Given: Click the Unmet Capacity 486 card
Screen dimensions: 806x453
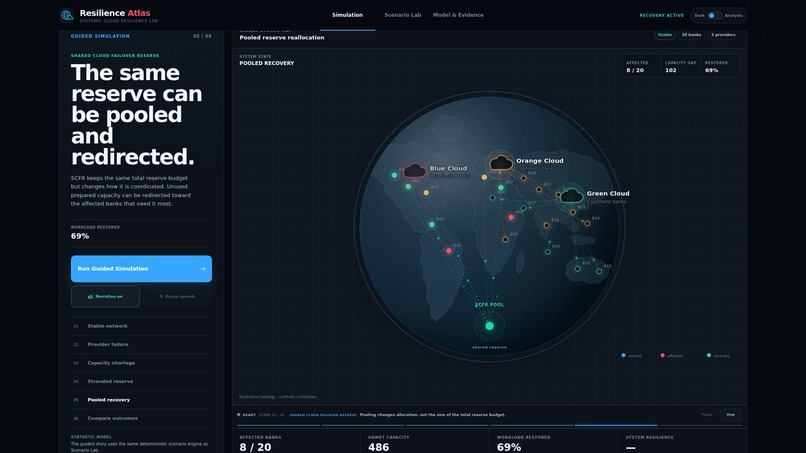Looking at the screenshot, I should click(x=425, y=443).
